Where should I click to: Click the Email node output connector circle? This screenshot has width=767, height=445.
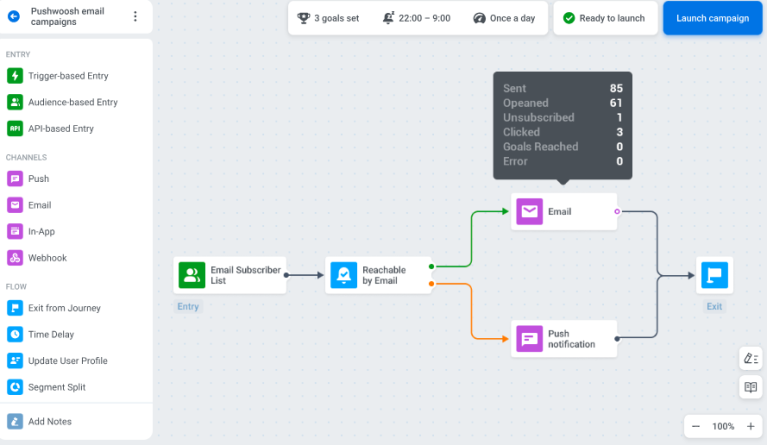(x=617, y=212)
